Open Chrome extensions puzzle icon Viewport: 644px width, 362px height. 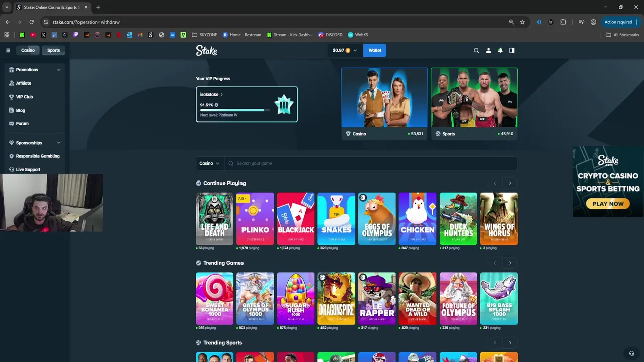point(563,22)
